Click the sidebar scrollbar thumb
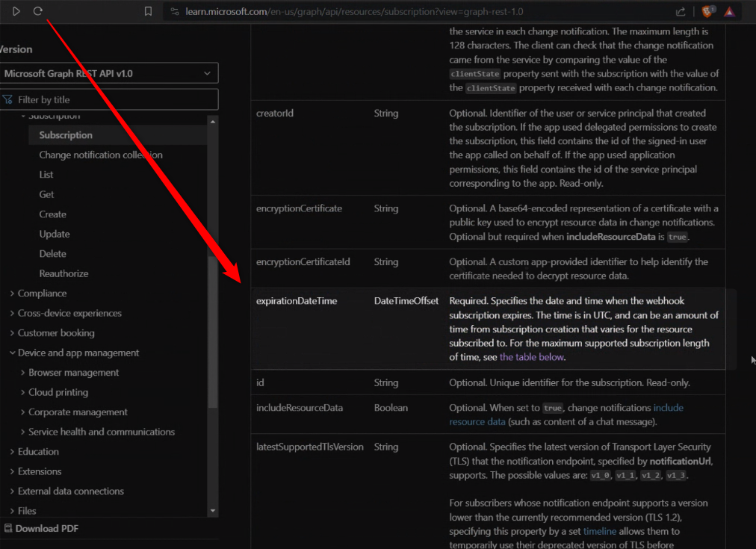756x549 pixels. (x=213, y=332)
